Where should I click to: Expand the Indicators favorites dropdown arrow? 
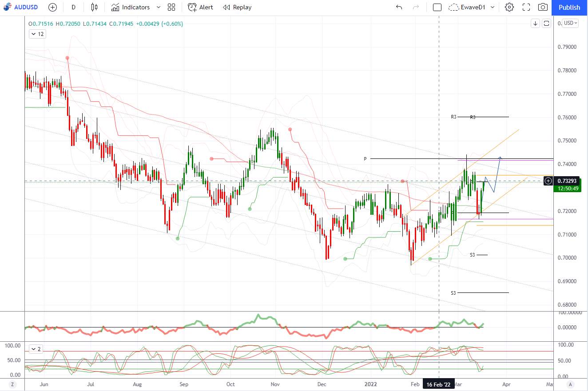[x=159, y=7]
